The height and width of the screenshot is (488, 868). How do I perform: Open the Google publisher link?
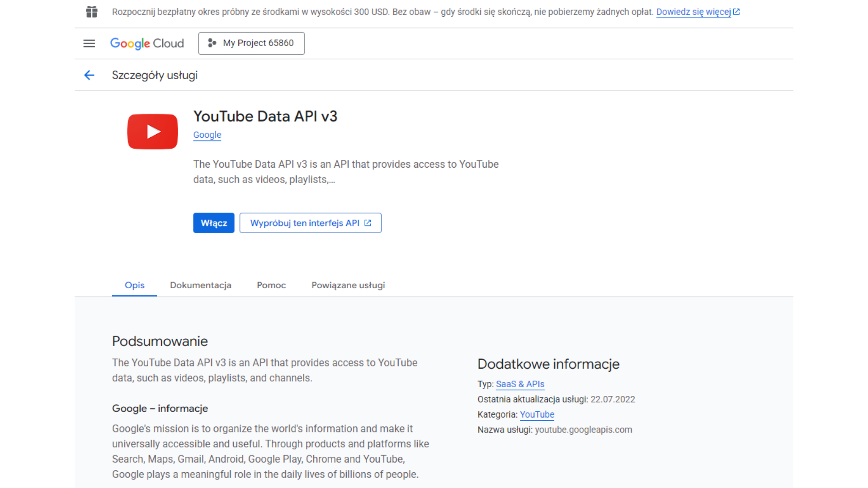(208, 135)
